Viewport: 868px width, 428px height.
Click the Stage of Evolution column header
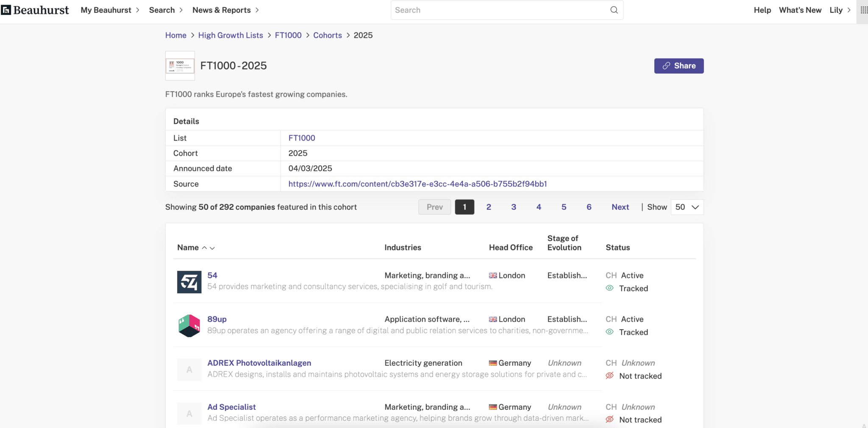(564, 243)
